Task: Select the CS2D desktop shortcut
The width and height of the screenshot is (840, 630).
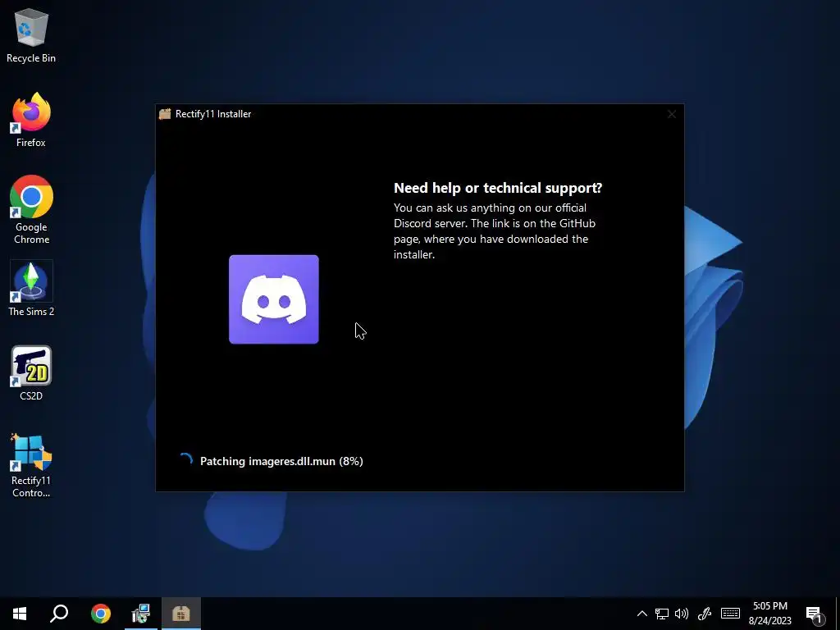Action: [x=31, y=373]
